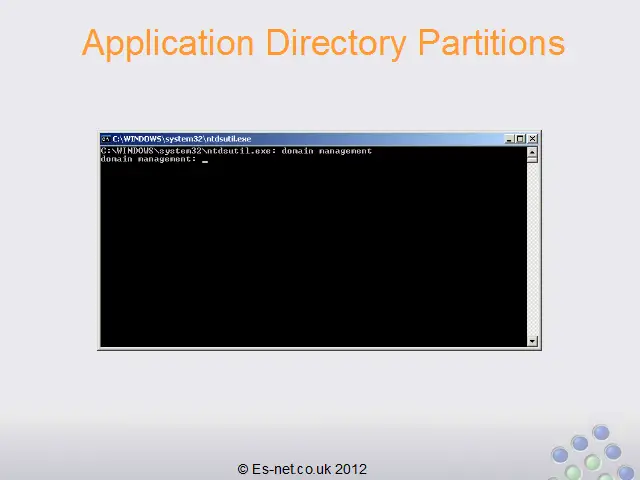Click the title bar text C:\WINDOWS\system32\ntdsutil.exe
640x480 pixels.
click(x=182, y=139)
